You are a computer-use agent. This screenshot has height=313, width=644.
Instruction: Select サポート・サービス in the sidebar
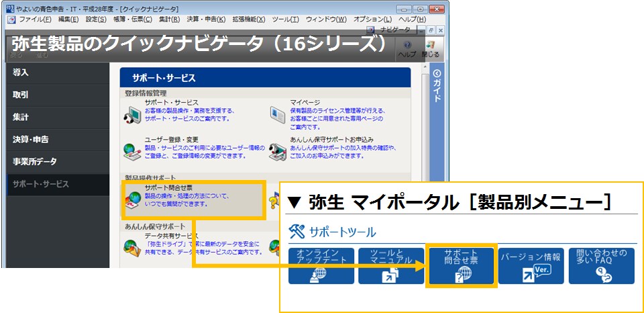[58, 184]
